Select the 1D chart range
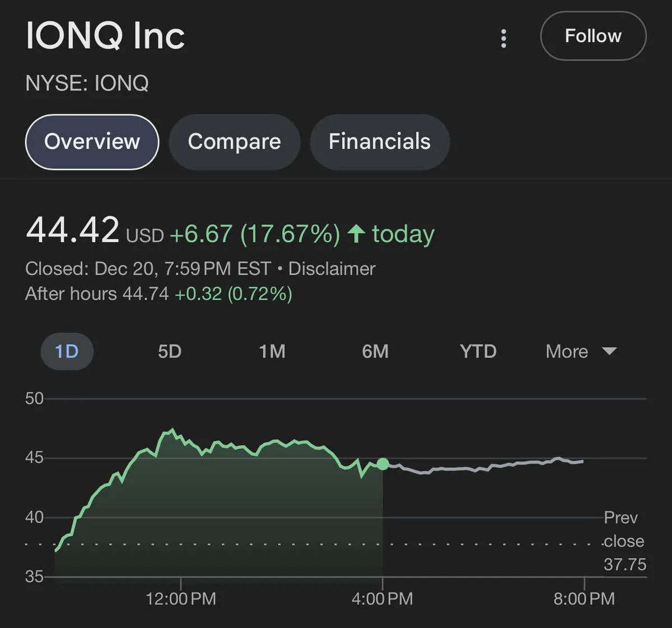The width and height of the screenshot is (672, 628). point(67,352)
